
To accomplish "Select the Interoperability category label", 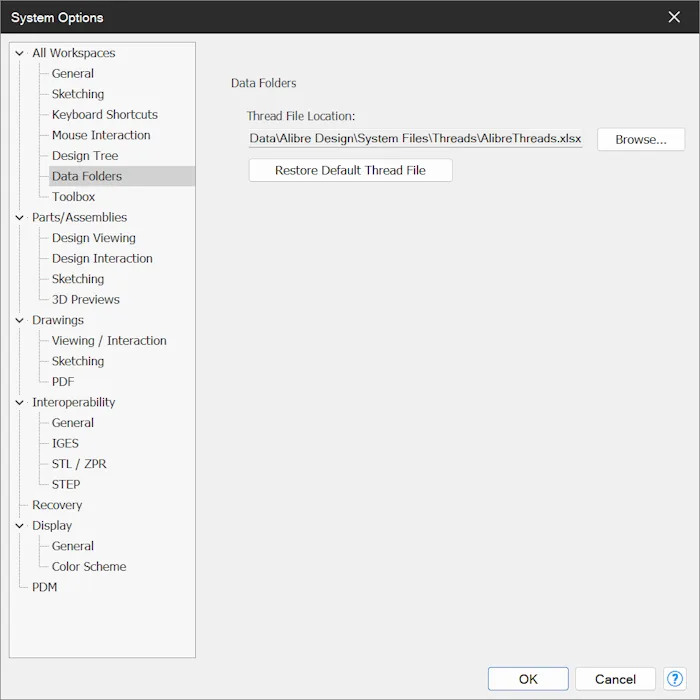I will point(73,402).
